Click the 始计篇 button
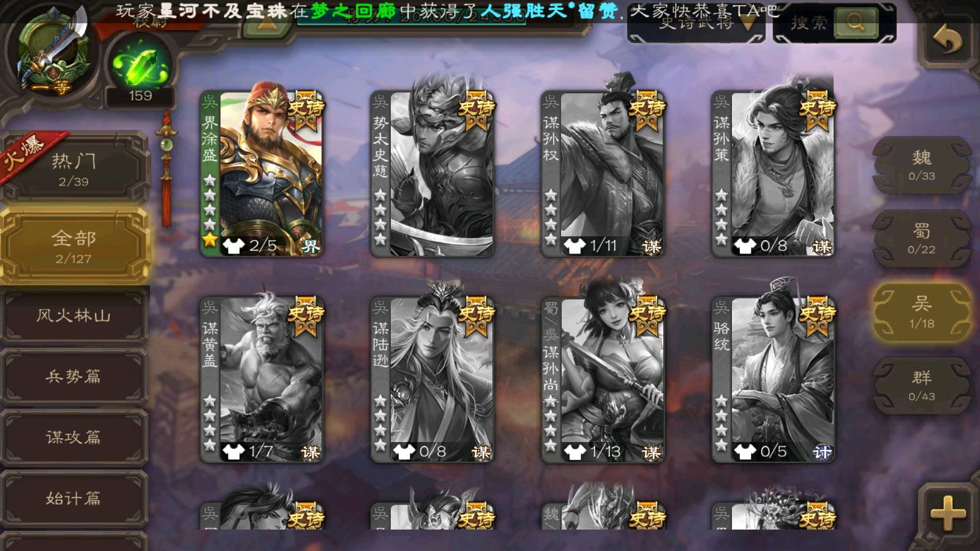The width and height of the screenshot is (980, 551). click(73, 498)
